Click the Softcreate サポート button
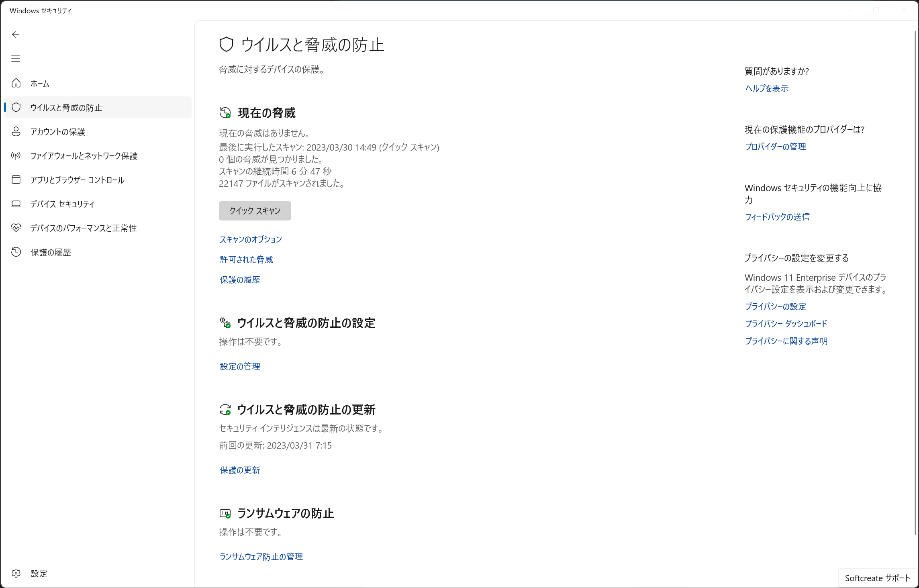The width and height of the screenshot is (919, 588). click(x=878, y=578)
